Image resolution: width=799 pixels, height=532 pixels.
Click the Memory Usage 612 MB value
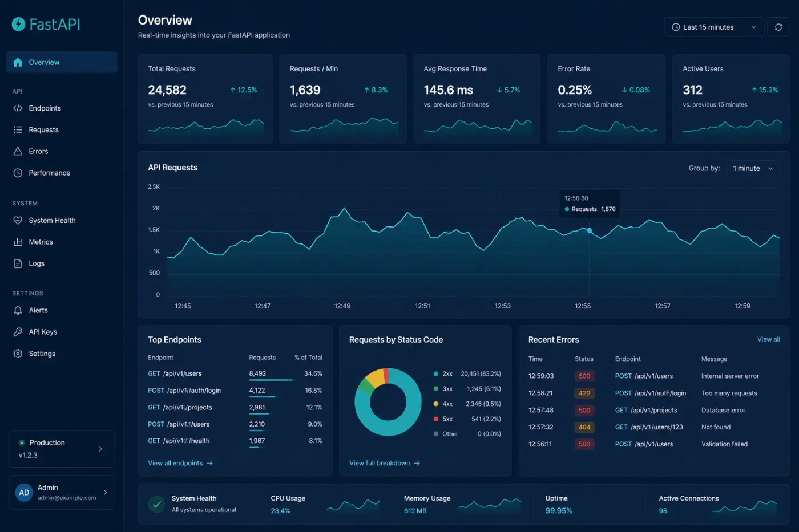pos(415,511)
